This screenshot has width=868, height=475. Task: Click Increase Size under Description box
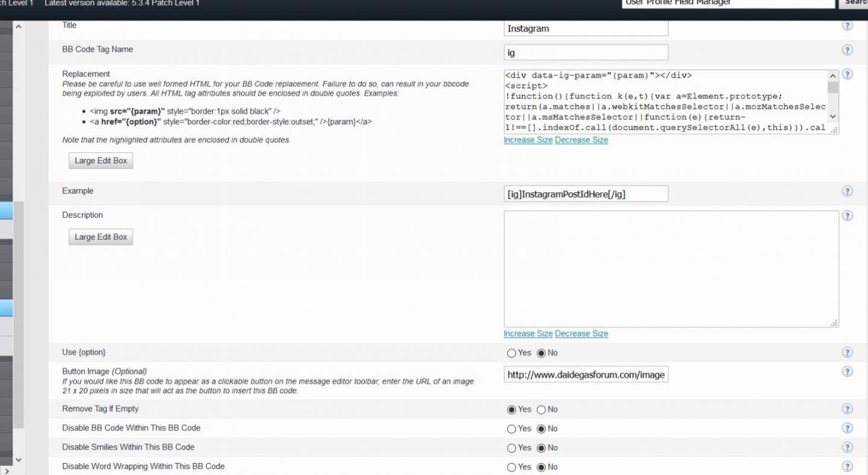[x=528, y=333]
